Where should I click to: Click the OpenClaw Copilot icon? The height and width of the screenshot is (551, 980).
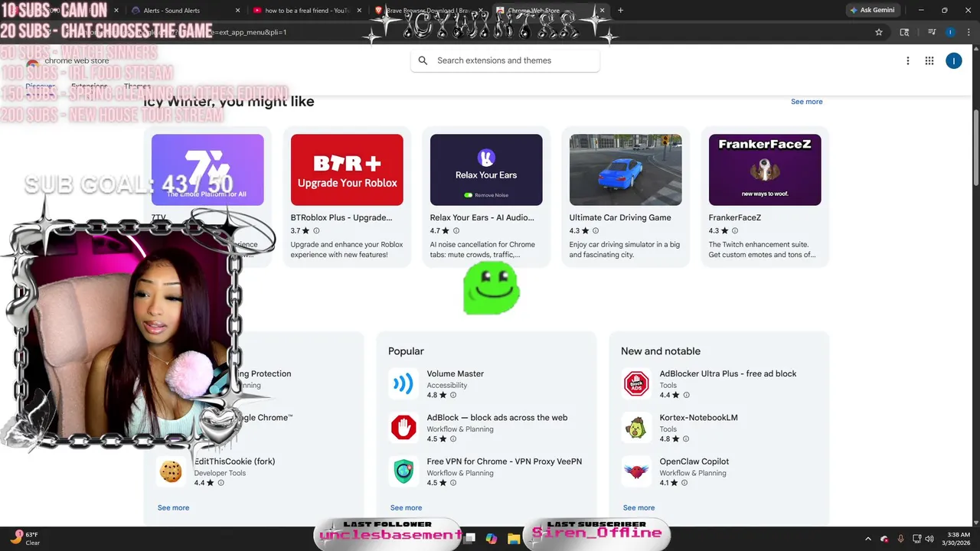tap(636, 471)
